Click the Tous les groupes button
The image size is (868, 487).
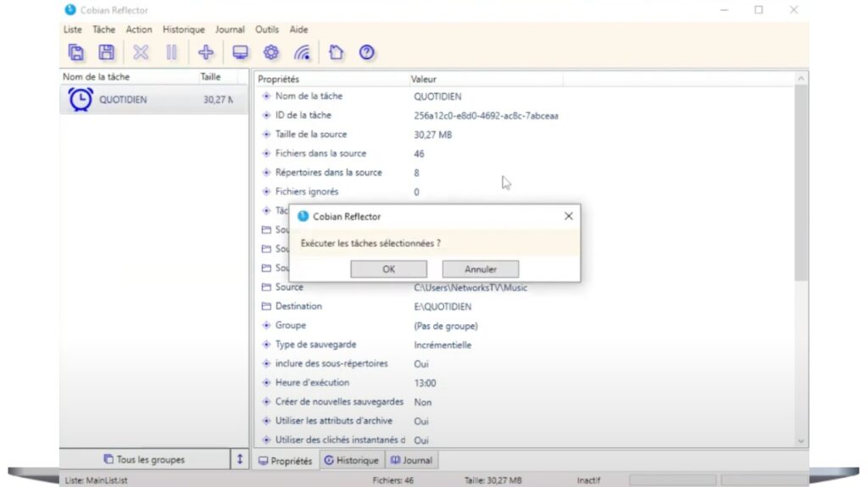click(144, 459)
